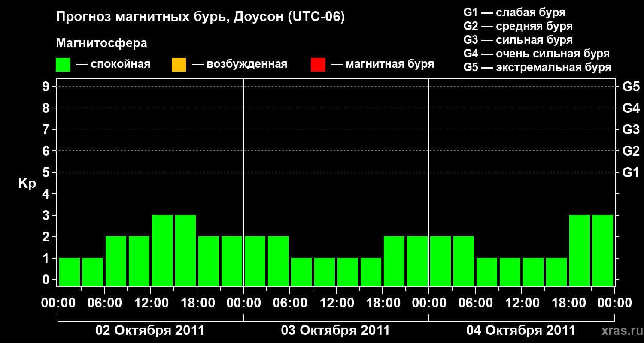This screenshot has height=343, width=644.
Task: Click 04 October Kp 3 bar starting at 18:00
Action: point(580,250)
